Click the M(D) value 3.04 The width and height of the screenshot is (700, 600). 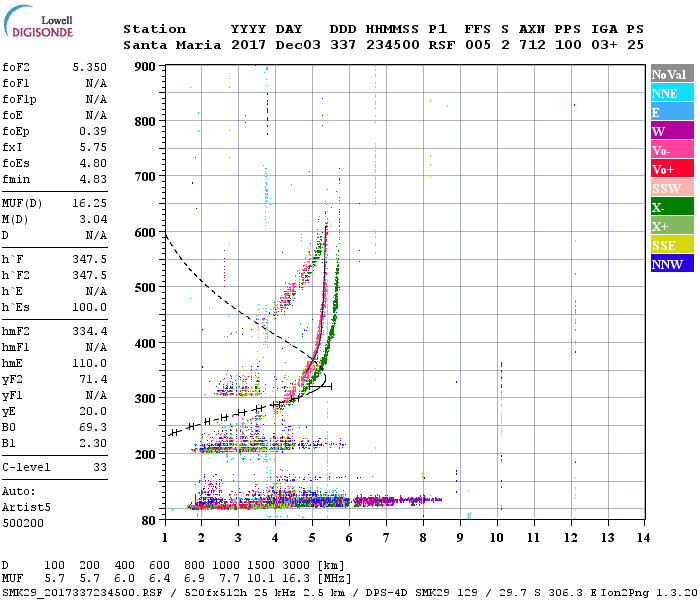point(93,220)
